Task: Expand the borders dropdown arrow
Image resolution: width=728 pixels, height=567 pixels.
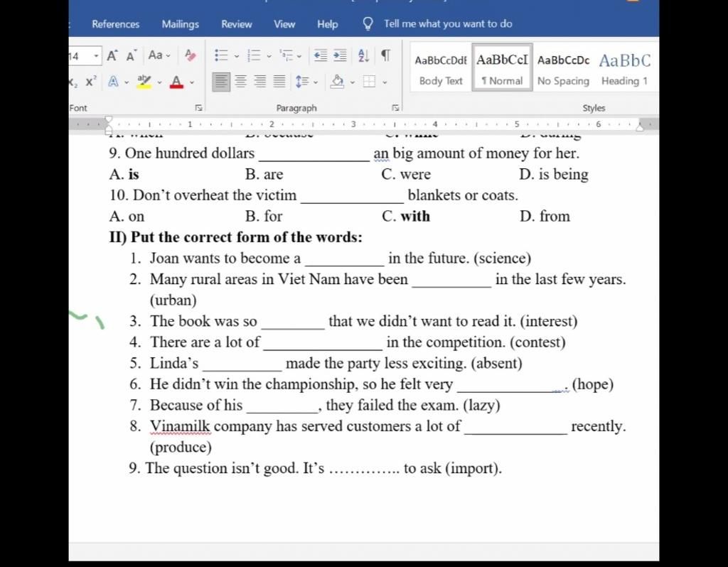Action: click(x=385, y=82)
